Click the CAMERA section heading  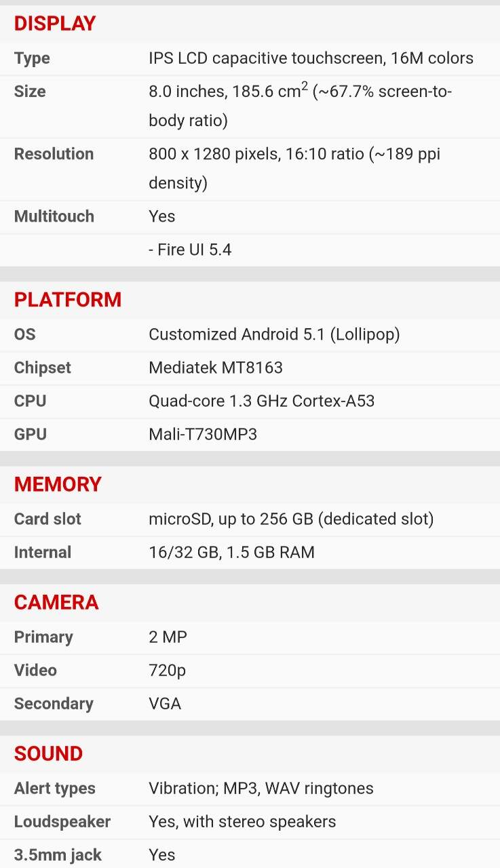[56, 602]
